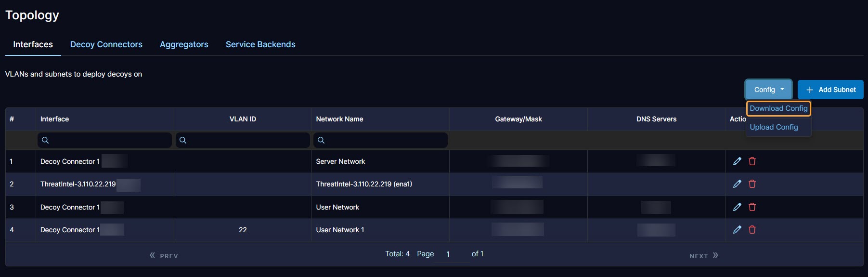Select Download Config from the menu
Screen dimensions: 868x277
click(x=778, y=108)
